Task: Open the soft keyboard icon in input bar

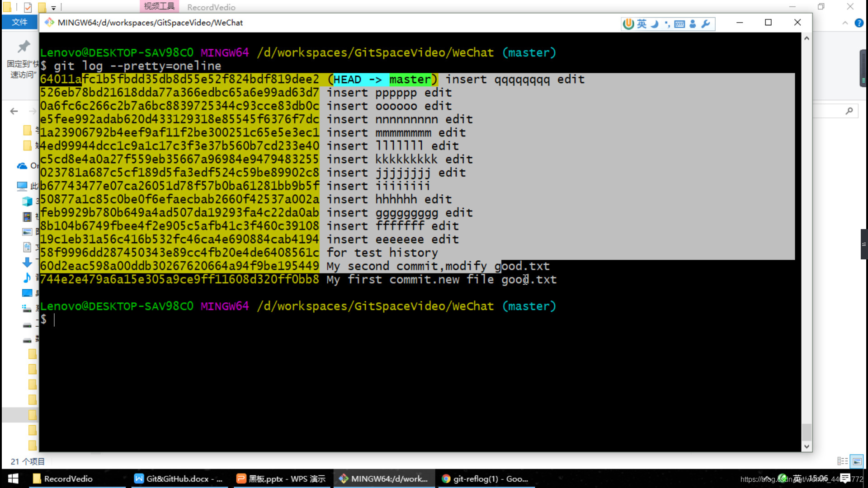Action: coord(679,24)
